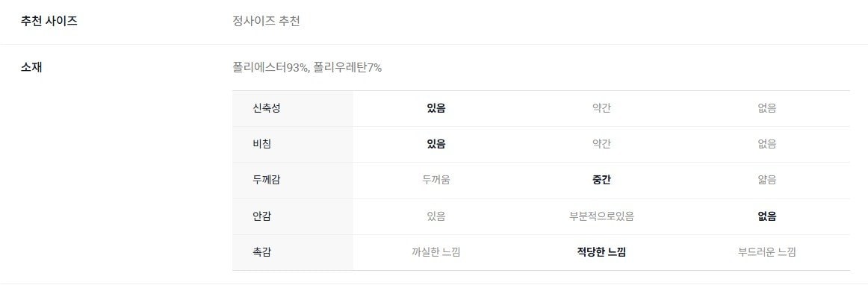Select 약간 in the 신축성 row
This screenshot has width=868, height=285.
click(x=601, y=108)
